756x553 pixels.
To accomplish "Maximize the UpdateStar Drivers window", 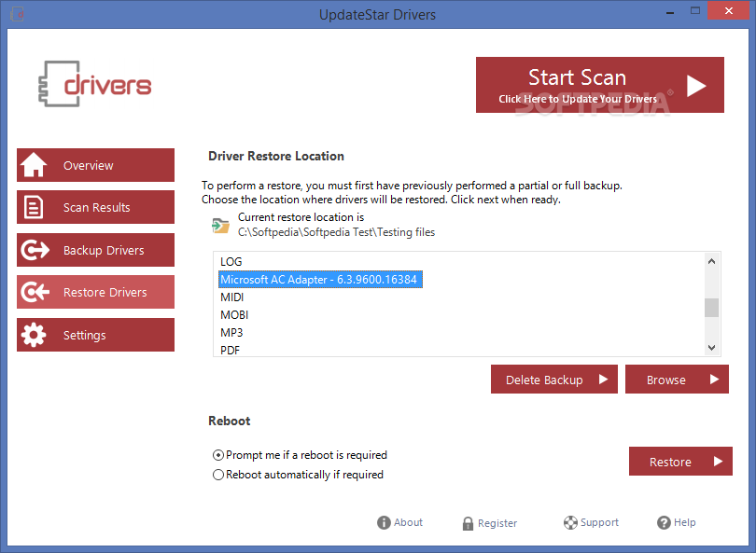I will click(694, 10).
